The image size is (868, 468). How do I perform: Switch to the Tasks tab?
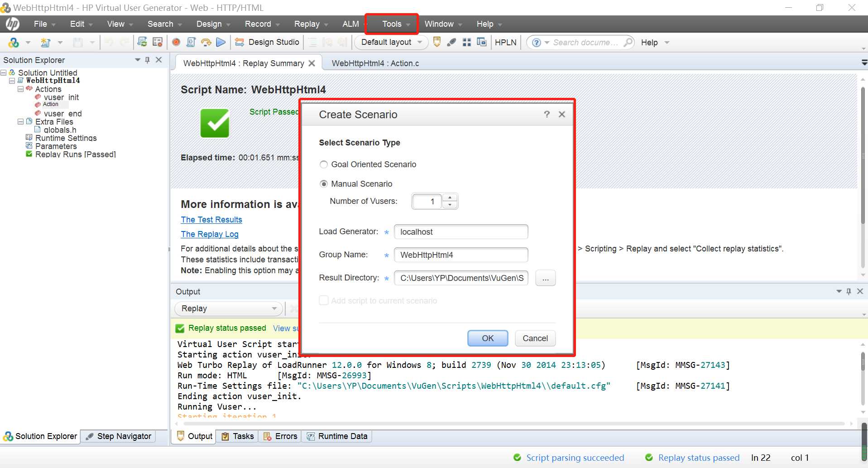238,436
